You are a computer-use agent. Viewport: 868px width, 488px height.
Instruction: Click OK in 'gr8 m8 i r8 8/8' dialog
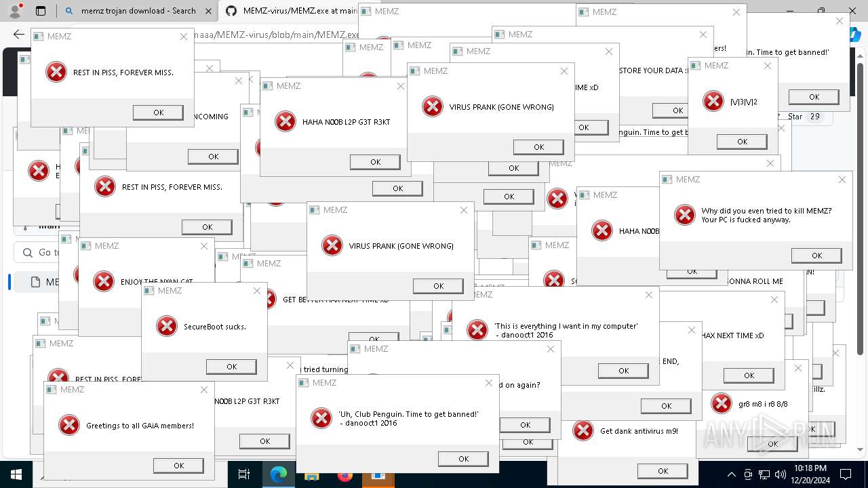click(772, 444)
